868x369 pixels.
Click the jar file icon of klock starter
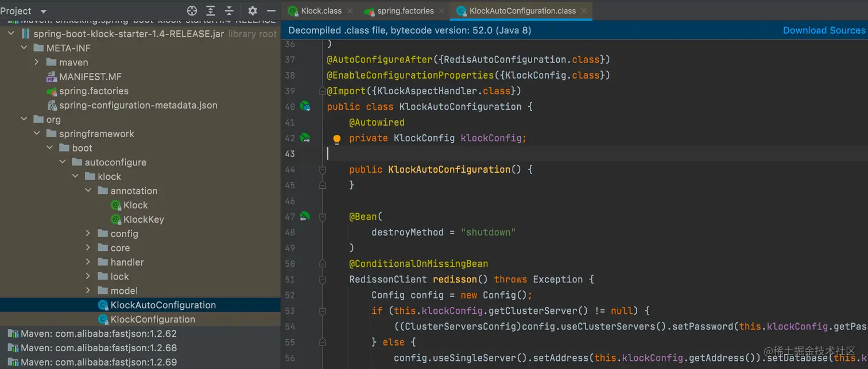click(x=25, y=34)
